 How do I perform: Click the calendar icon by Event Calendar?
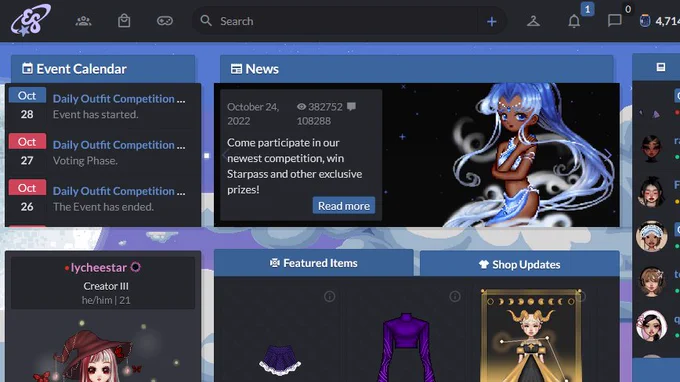(x=27, y=69)
